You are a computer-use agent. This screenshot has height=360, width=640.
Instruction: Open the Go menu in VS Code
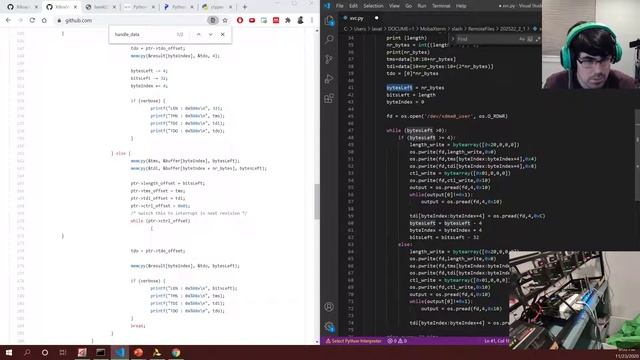(x=409, y=6)
